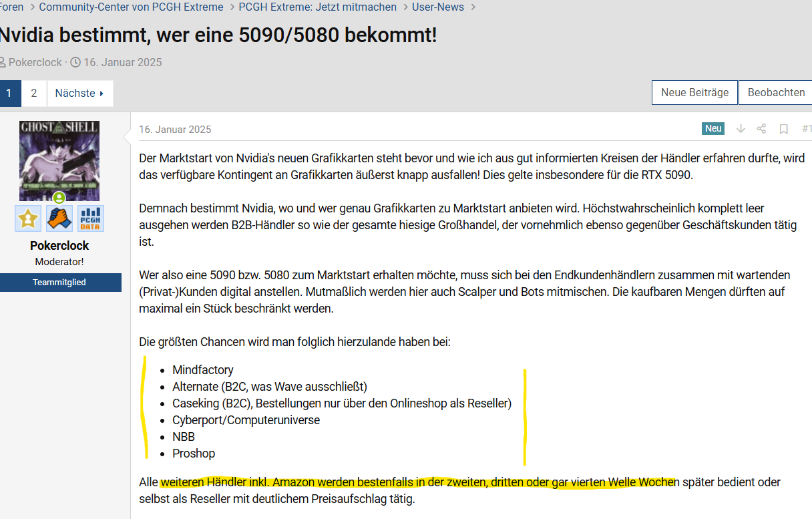Open Community-Center von PCGH Extreme breadcrumb

[132, 7]
